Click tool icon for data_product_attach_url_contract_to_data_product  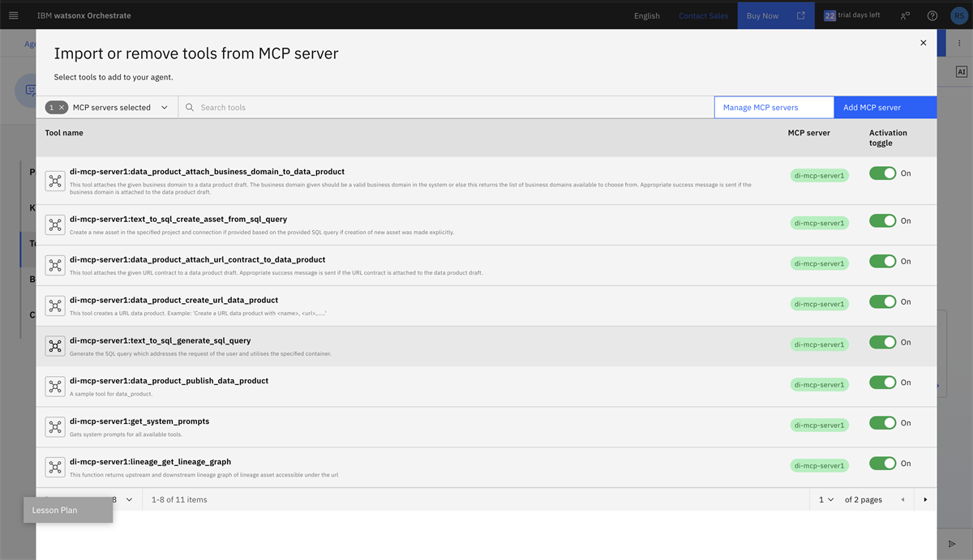[x=55, y=265]
